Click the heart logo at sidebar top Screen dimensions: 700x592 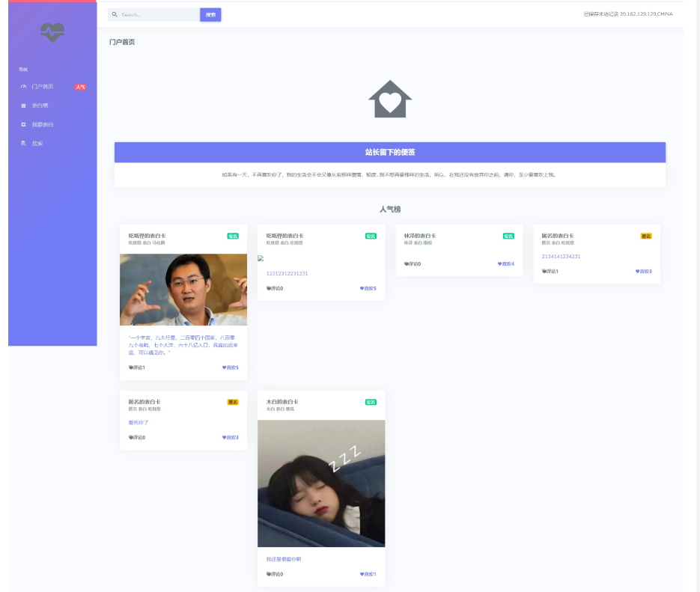pyautogui.click(x=52, y=31)
